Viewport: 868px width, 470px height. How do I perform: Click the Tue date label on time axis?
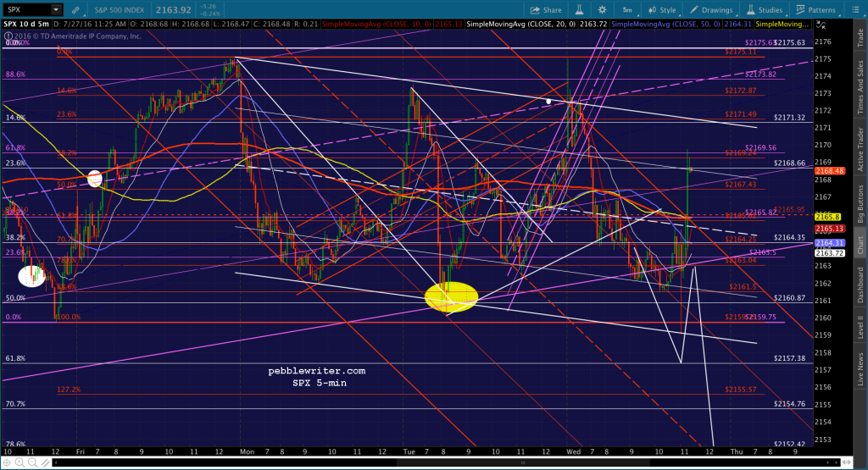409,451
